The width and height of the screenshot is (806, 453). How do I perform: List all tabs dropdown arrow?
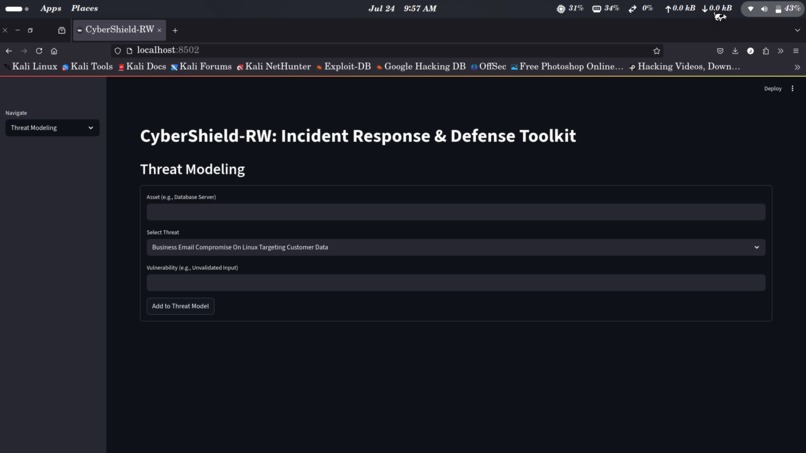pos(797,30)
